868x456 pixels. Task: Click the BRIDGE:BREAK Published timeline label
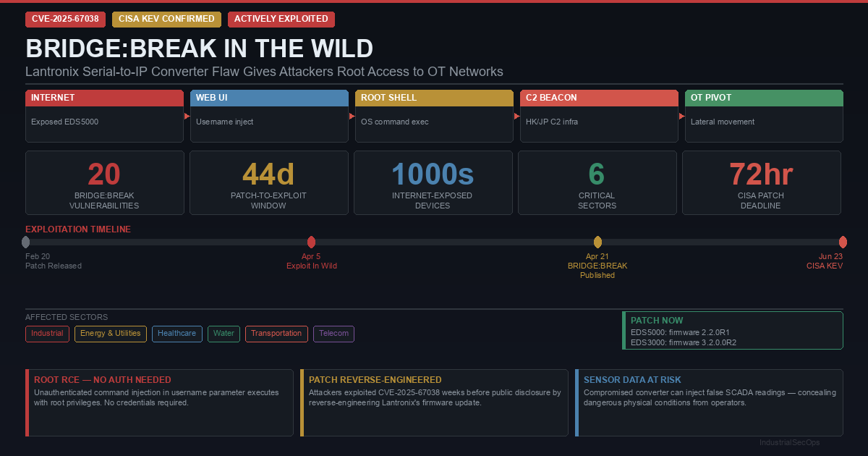597,271
